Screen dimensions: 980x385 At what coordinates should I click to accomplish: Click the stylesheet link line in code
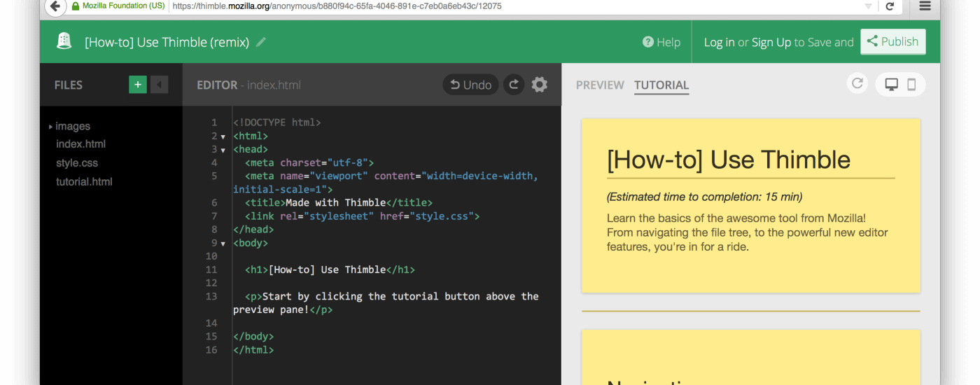point(362,216)
